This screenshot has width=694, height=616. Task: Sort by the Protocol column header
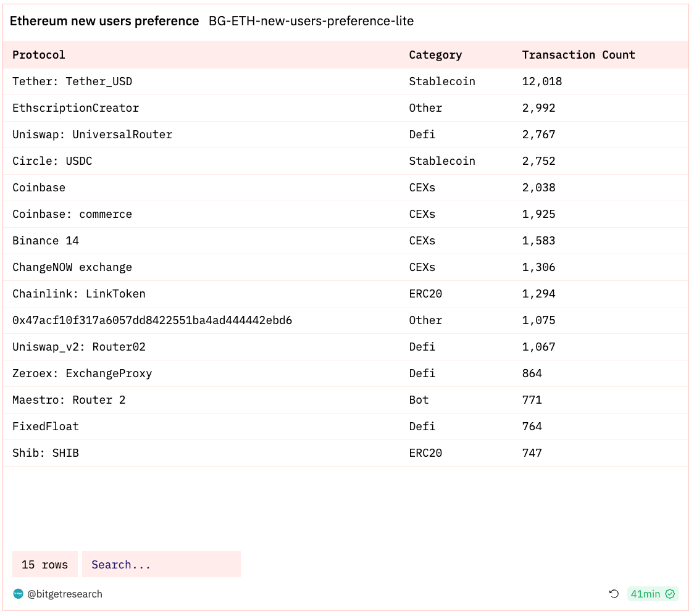pos(39,55)
